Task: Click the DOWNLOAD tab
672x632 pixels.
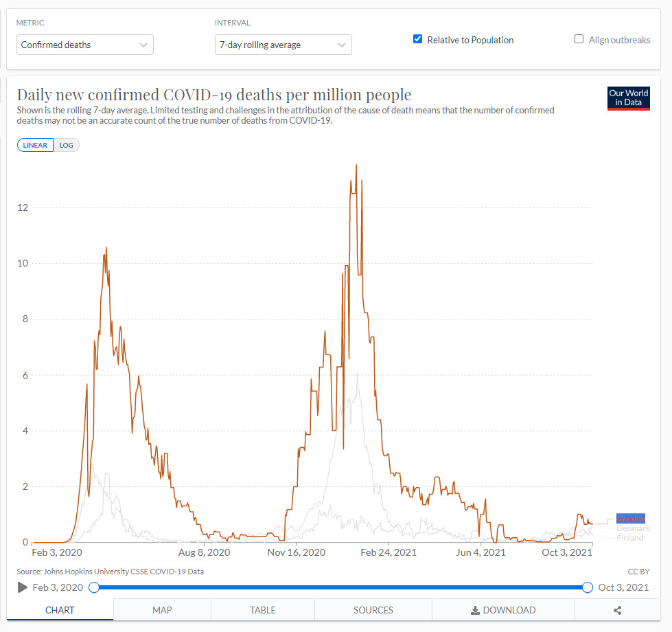Action: (503, 610)
